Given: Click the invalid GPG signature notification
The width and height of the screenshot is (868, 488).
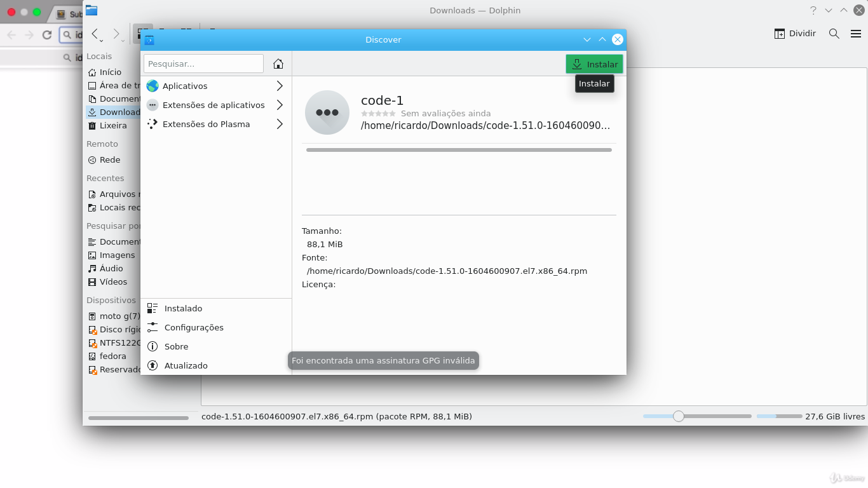Looking at the screenshot, I should click(383, 360).
